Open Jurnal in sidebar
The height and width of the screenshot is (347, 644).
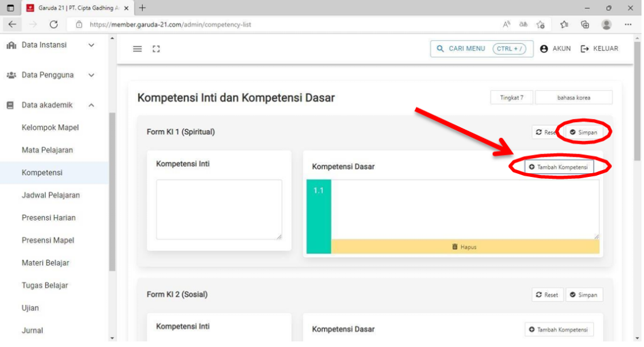click(x=32, y=331)
